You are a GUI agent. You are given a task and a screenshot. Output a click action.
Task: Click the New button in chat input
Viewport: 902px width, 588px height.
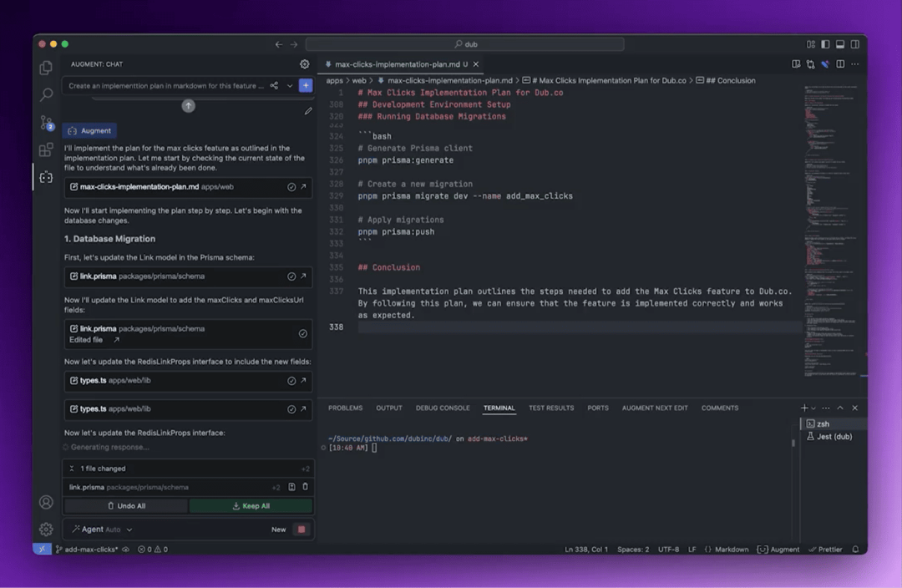pos(278,530)
